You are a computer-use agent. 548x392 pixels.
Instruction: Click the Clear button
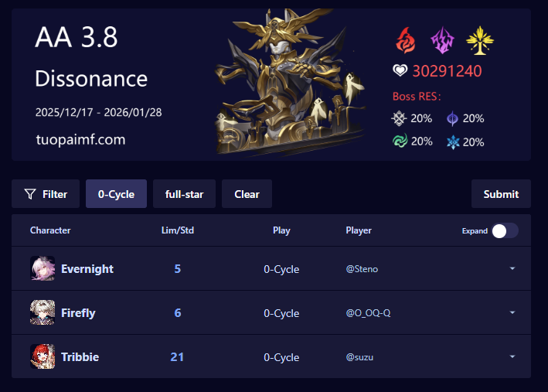click(247, 194)
